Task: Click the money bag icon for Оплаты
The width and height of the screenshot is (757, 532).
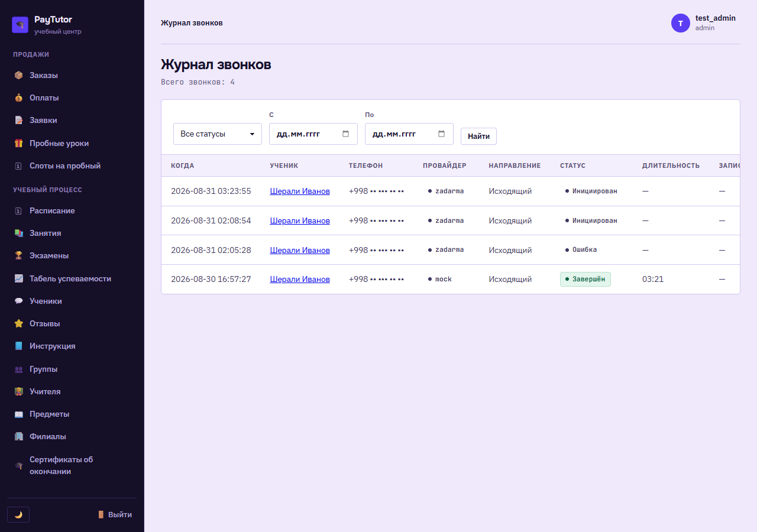Action: [18, 98]
